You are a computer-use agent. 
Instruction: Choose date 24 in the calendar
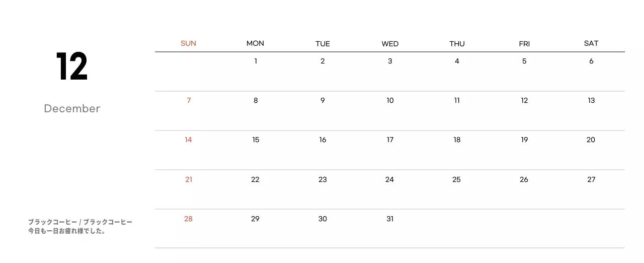[389, 179]
